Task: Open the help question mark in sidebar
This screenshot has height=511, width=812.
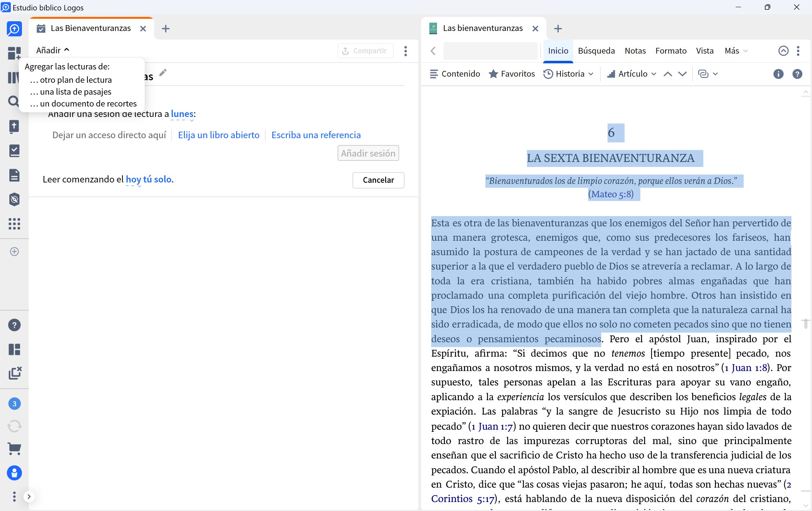Action: (14, 325)
